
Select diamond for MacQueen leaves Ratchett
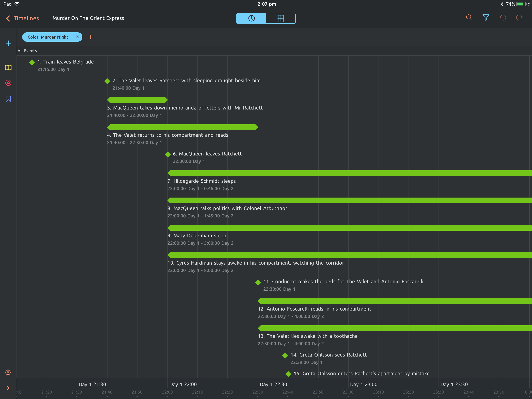point(168,154)
